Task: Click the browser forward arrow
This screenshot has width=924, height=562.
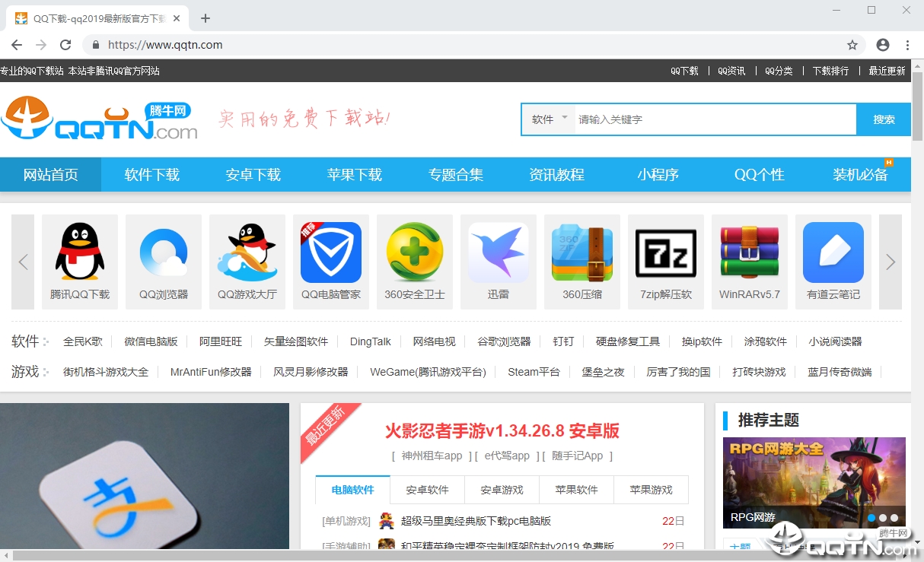Action: click(x=41, y=45)
